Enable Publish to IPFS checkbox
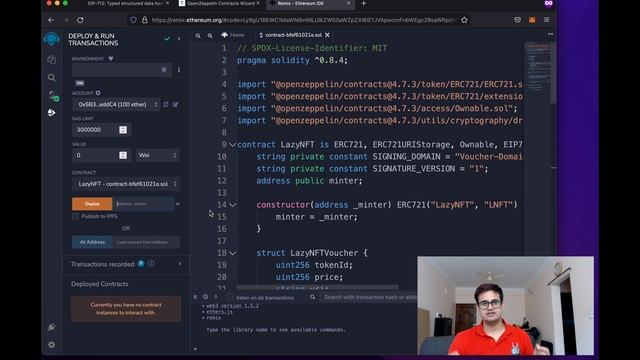Viewport: 640px width, 360px height. 75,216
